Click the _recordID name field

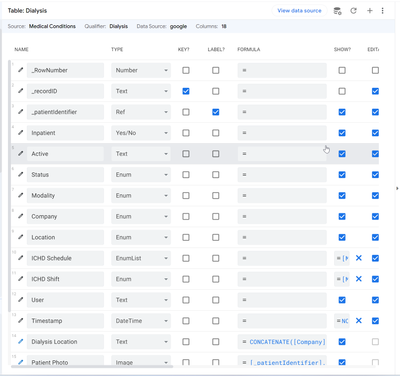pos(65,91)
